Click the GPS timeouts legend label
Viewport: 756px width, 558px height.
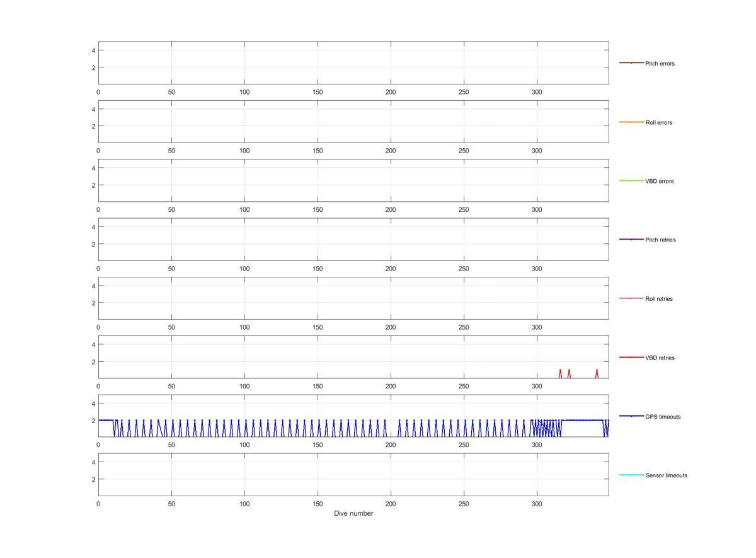point(663,417)
